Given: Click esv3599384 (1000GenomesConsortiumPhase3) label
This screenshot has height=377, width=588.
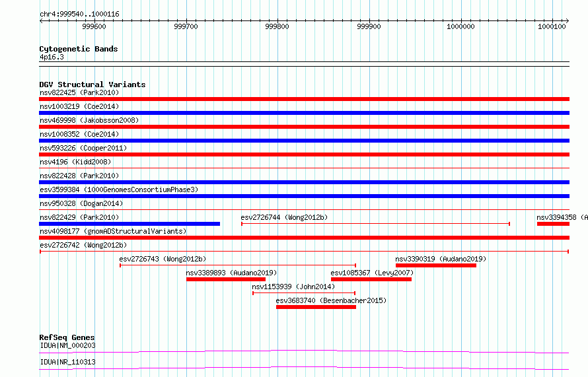Looking at the screenshot, I should (119, 189).
